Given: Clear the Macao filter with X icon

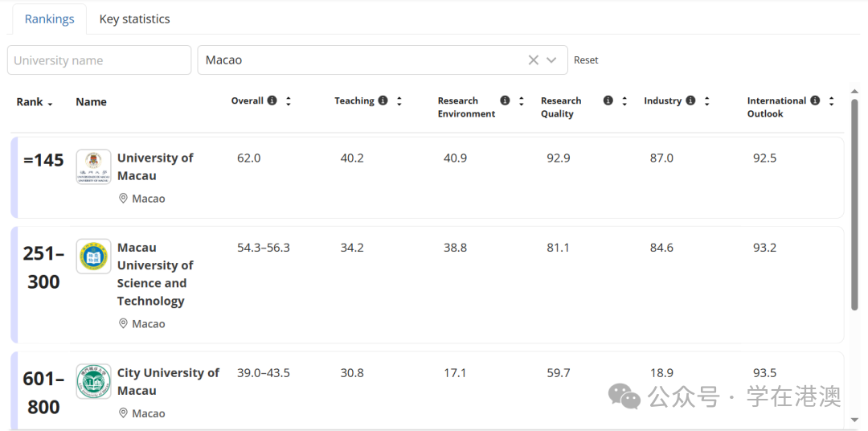Looking at the screenshot, I should (533, 60).
